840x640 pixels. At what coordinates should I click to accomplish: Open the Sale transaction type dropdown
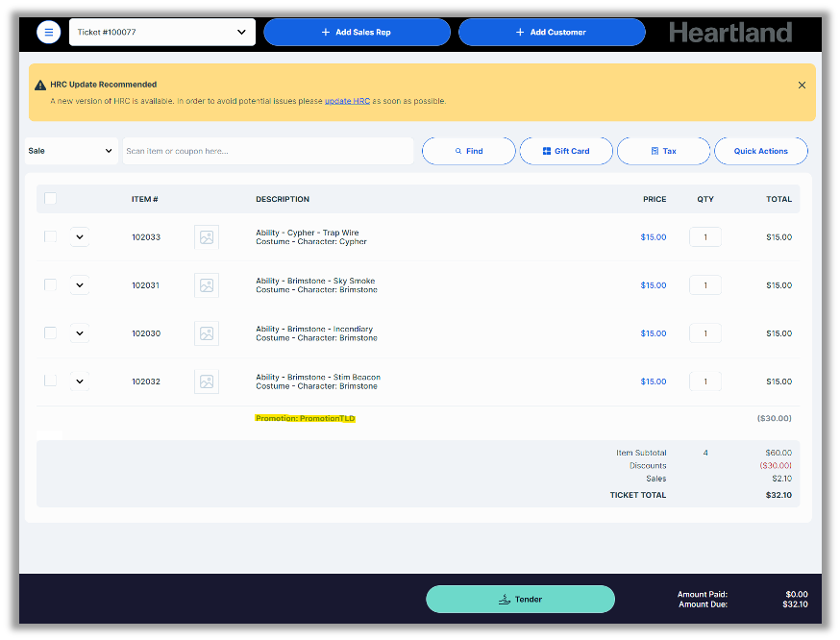click(70, 151)
